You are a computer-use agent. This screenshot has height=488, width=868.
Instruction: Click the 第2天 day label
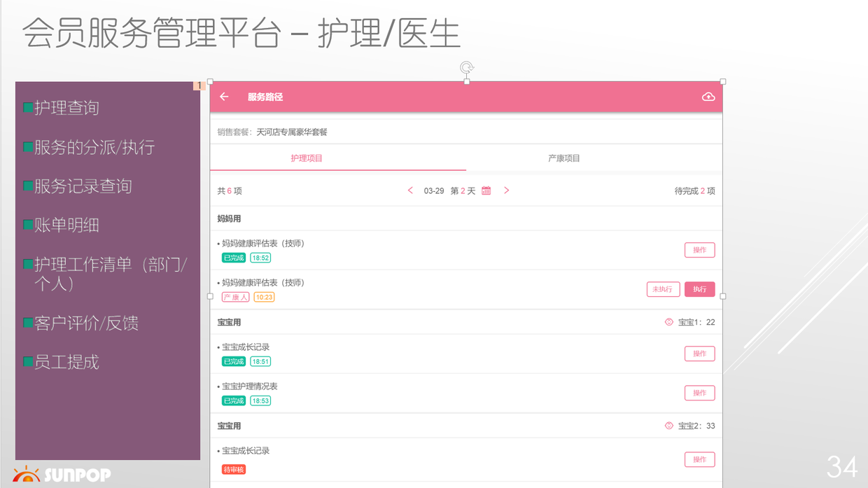tap(463, 190)
